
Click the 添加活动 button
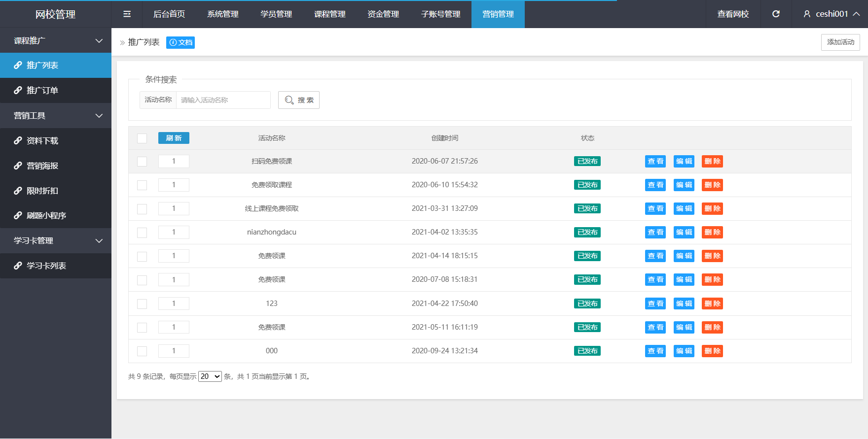coord(840,42)
